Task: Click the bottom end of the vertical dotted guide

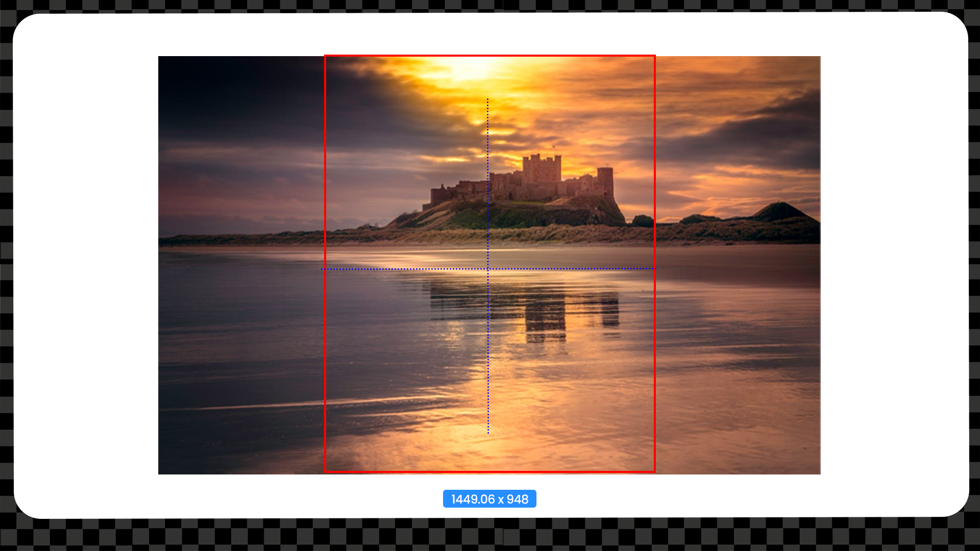Action: tap(488, 433)
